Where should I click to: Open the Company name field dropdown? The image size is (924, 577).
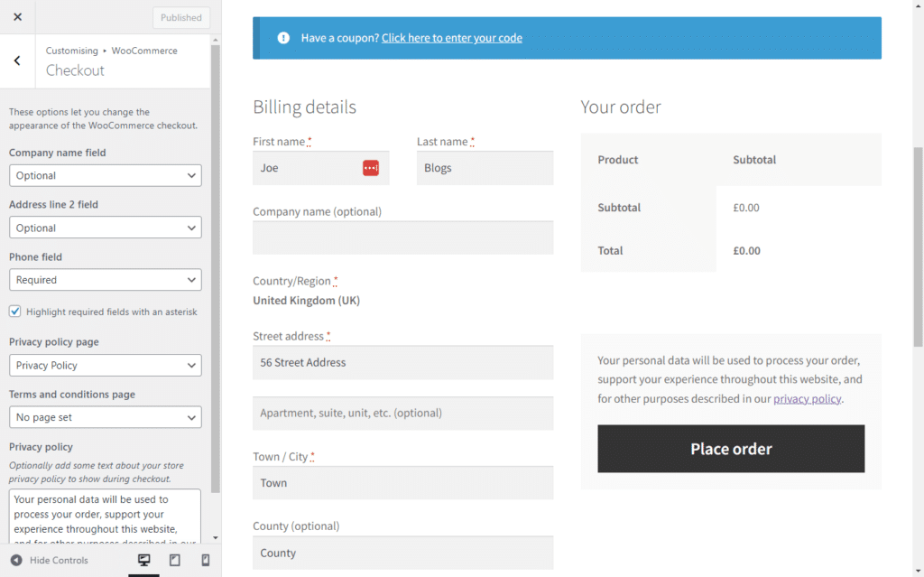(x=105, y=175)
